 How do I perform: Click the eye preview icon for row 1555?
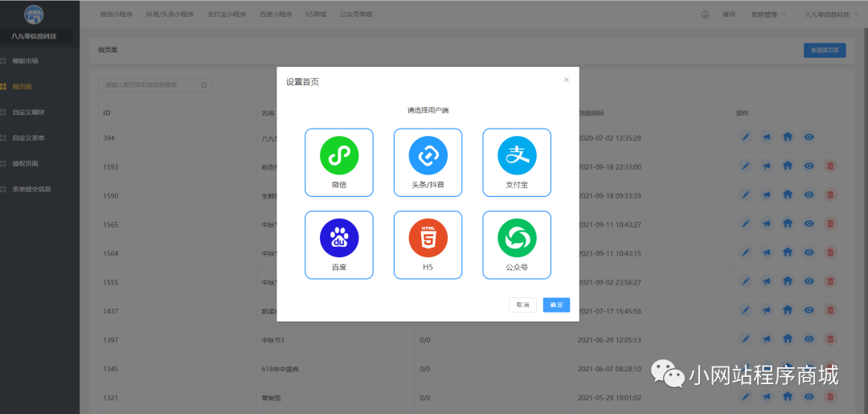point(809,281)
